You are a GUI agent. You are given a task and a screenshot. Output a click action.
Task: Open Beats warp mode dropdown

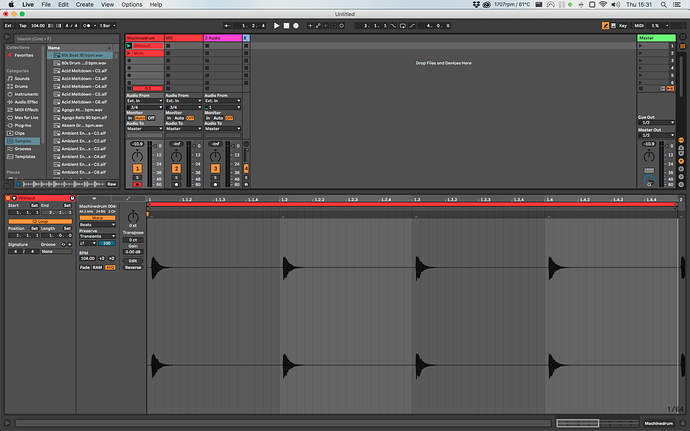pos(97,225)
